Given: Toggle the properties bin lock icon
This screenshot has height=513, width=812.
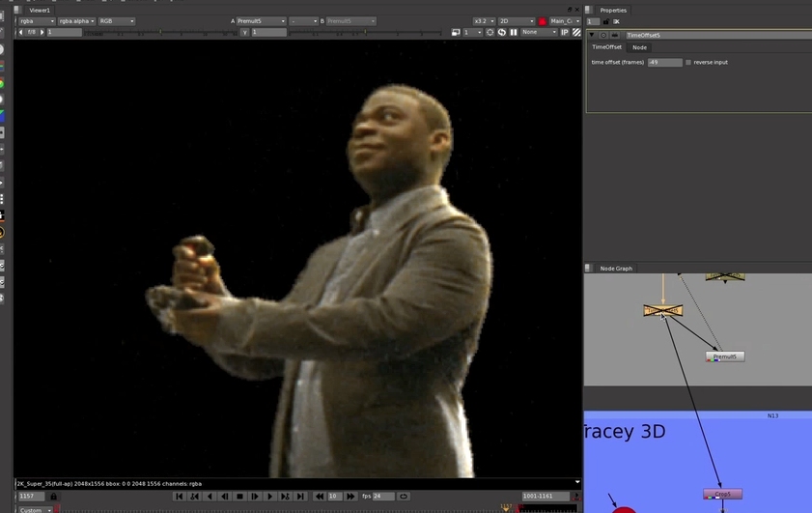Looking at the screenshot, I should 606,22.
